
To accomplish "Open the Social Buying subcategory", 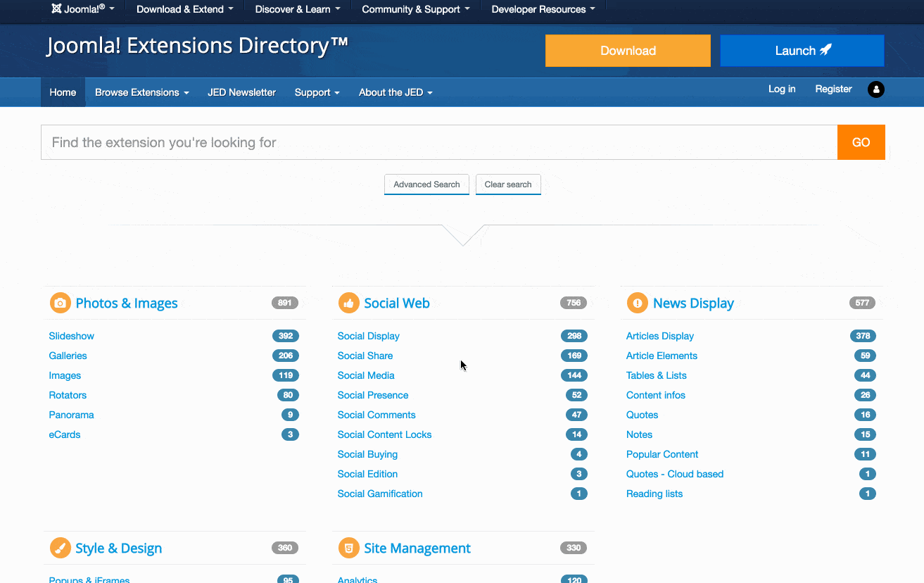I will [x=367, y=454].
